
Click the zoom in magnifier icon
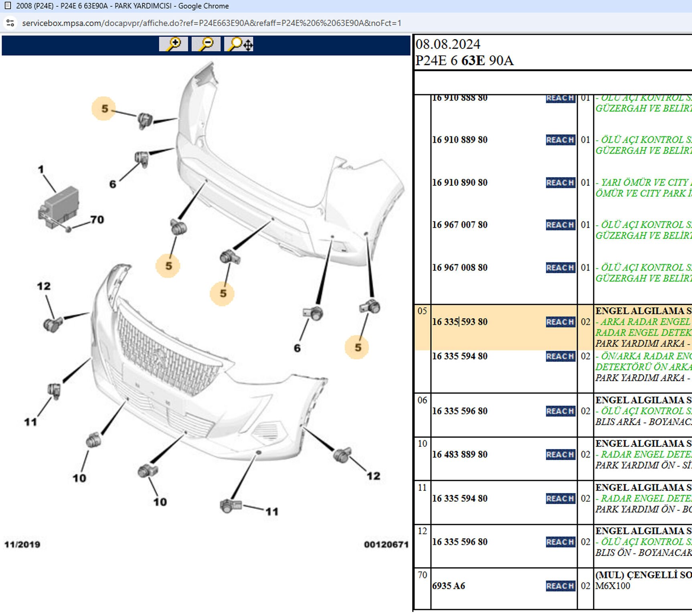[173, 44]
